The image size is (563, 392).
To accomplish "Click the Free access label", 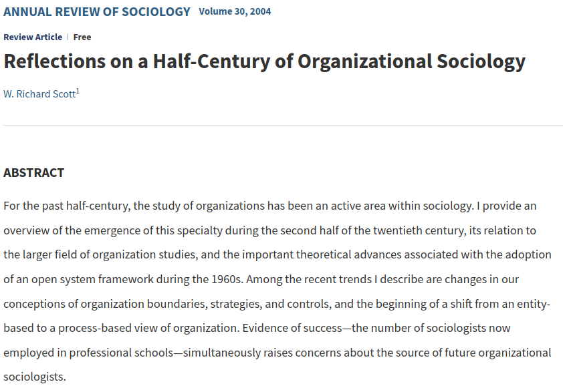I will click(82, 37).
